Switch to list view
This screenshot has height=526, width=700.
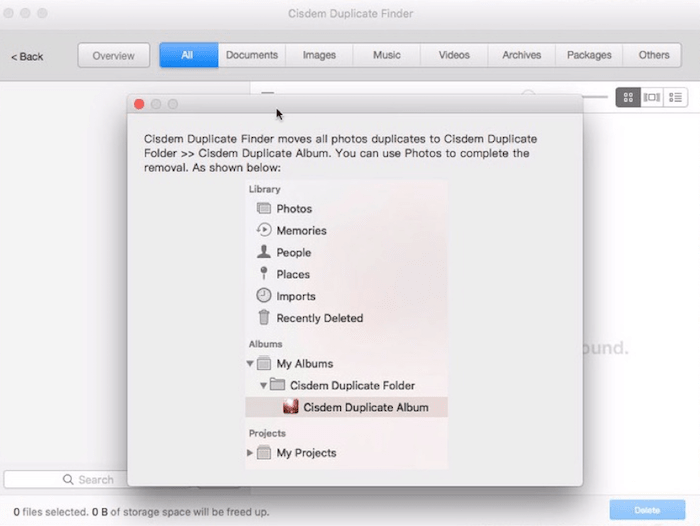pyautogui.click(x=676, y=97)
